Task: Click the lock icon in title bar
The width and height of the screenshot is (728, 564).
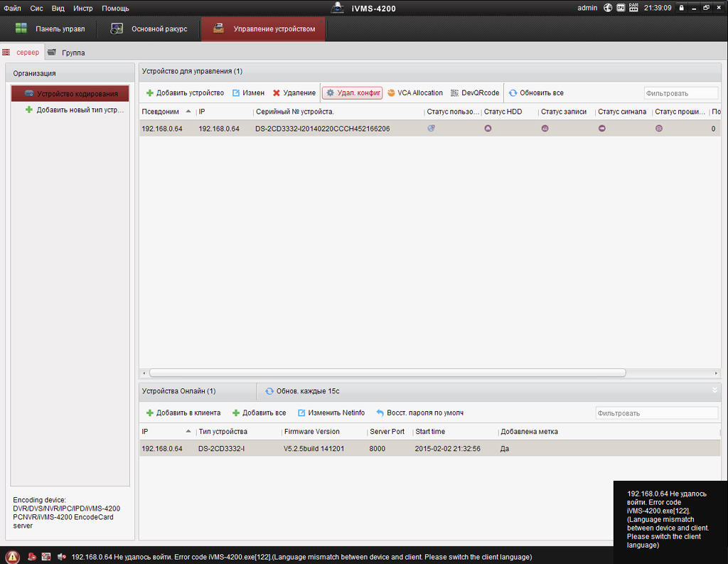Action: click(x=682, y=8)
